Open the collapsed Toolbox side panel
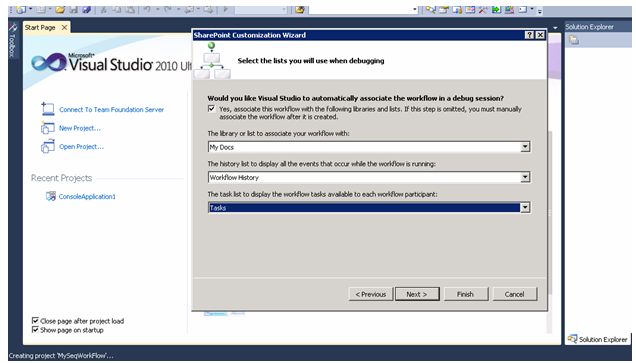This screenshot has height=363, width=636. coord(12,40)
